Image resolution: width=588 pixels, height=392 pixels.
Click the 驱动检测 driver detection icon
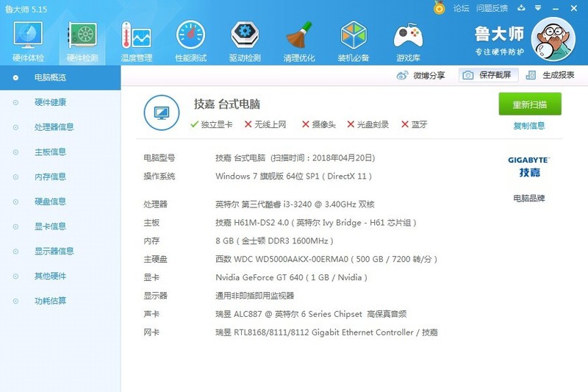point(245,40)
